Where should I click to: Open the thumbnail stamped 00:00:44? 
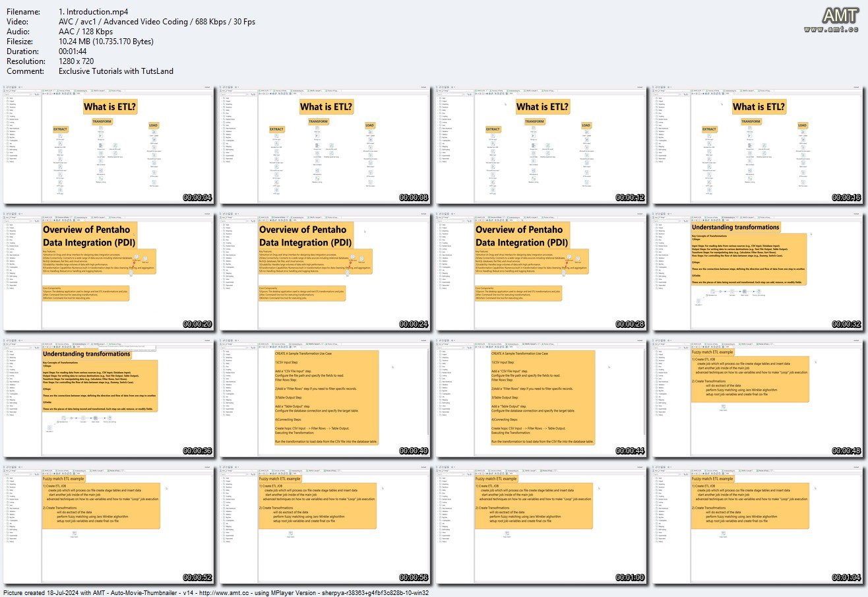point(540,398)
